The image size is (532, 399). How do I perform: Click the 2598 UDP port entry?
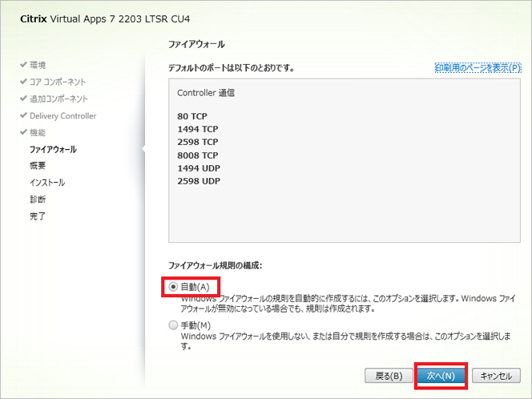click(199, 181)
